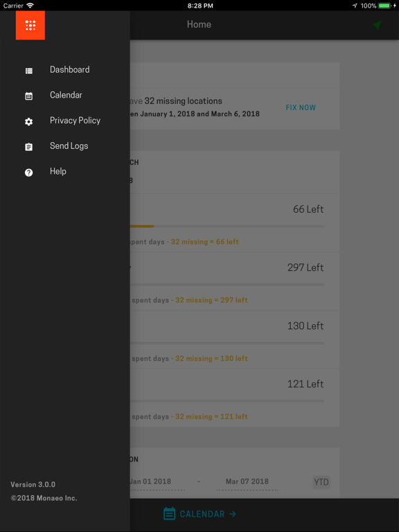Tap the '297 Left' value
Screen dimensions: 399x532
point(305,267)
